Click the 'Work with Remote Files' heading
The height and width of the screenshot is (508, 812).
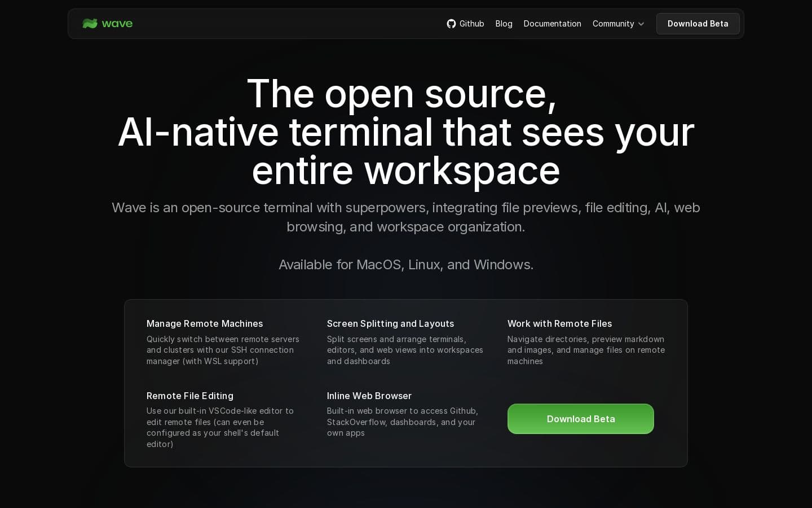point(559,323)
